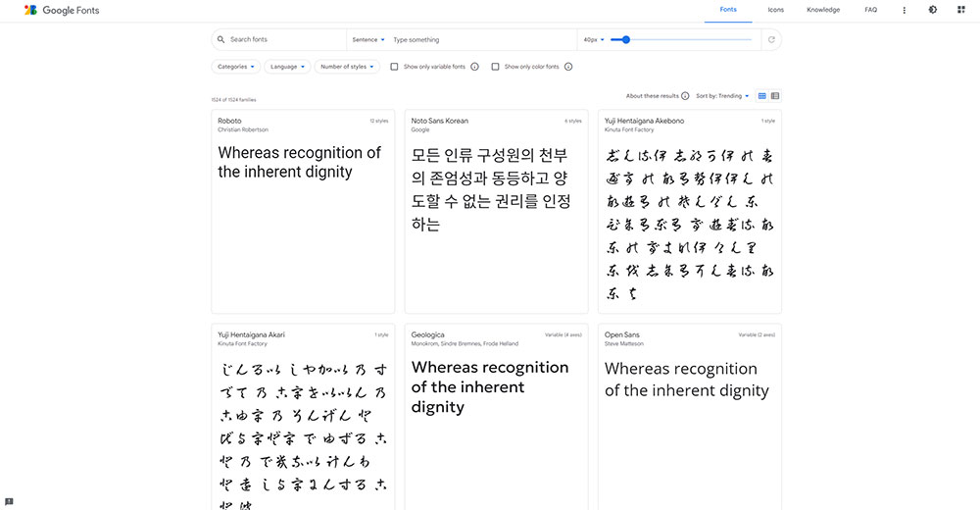Open the Open Sans font card

689,417
